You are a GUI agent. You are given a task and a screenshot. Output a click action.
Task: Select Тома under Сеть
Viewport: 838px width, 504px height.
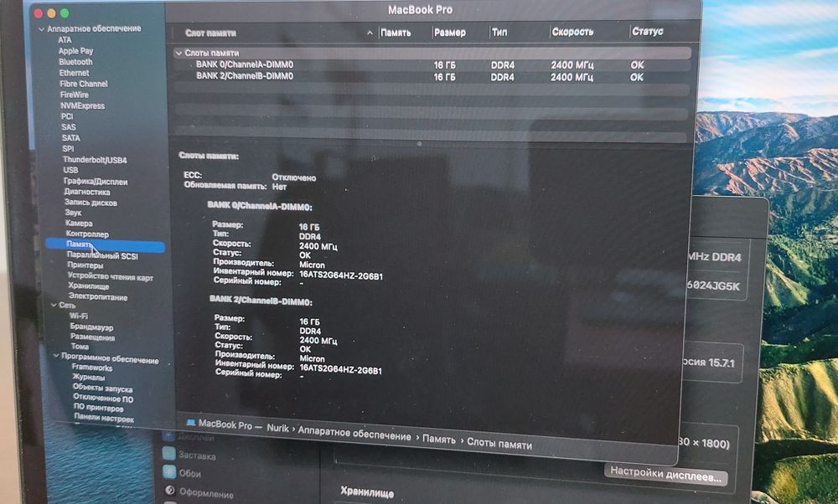pyautogui.click(x=80, y=347)
